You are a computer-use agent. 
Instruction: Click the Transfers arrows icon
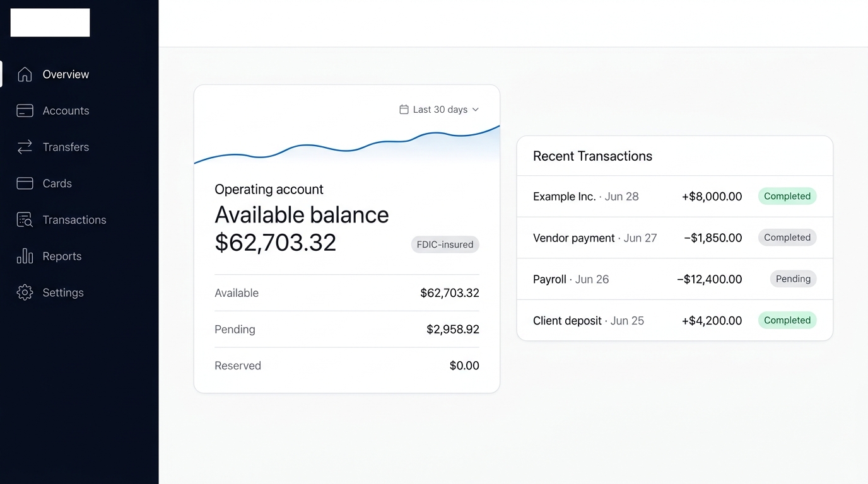[25, 147]
